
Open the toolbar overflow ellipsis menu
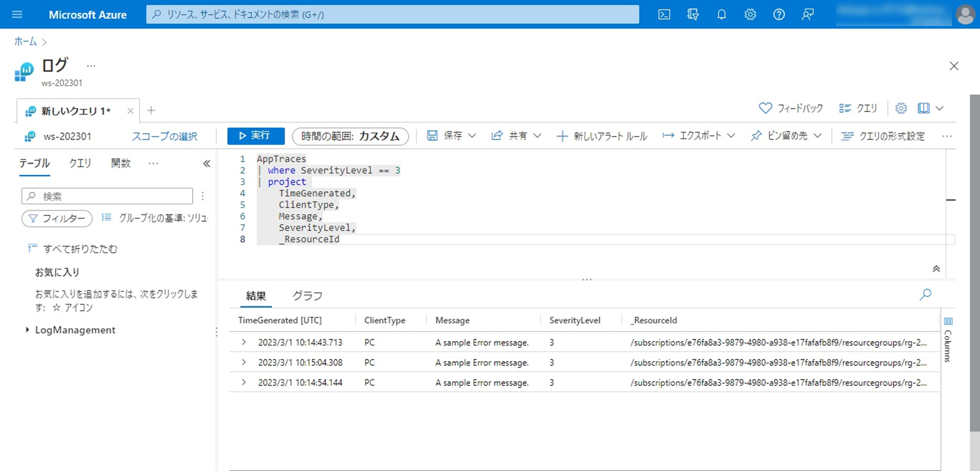coord(947,136)
